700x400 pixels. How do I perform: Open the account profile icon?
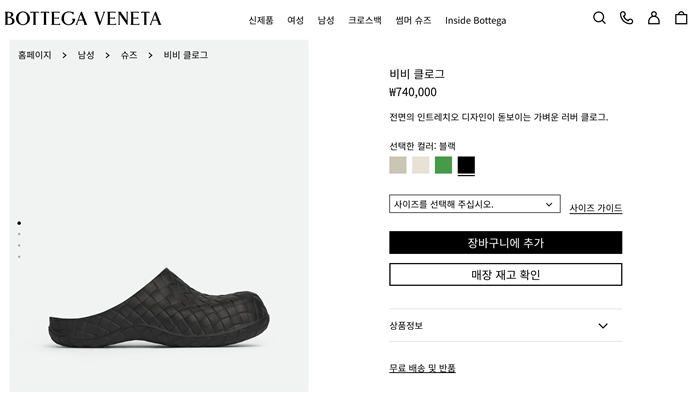coord(653,18)
